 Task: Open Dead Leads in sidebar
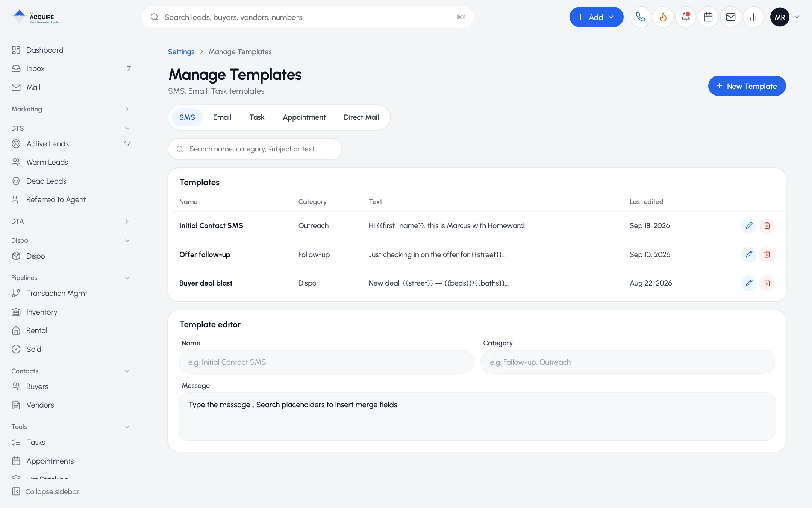(x=71, y=181)
